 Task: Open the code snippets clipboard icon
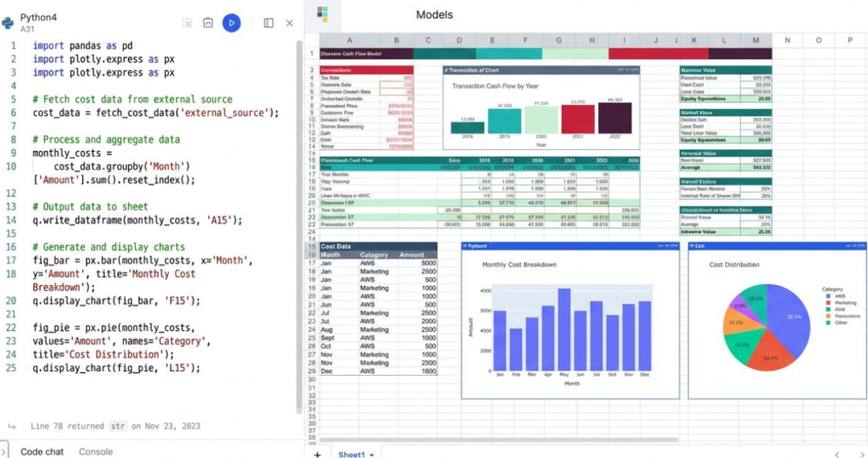[208, 23]
